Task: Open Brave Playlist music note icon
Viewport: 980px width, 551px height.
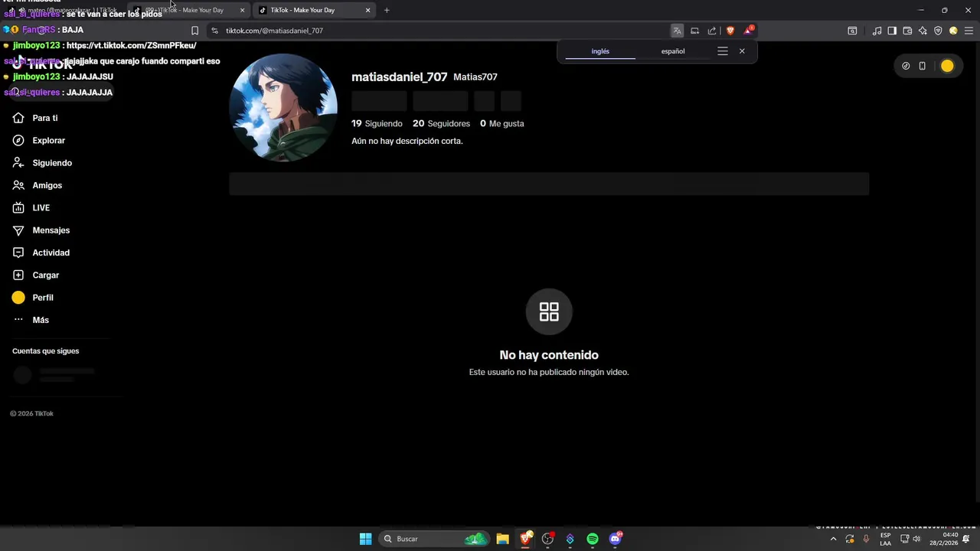Action: [x=877, y=31]
